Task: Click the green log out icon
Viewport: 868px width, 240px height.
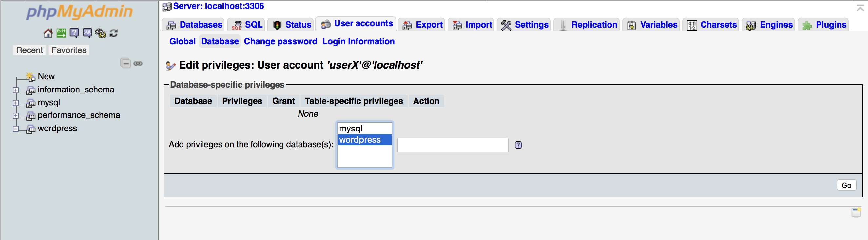Action: pyautogui.click(x=61, y=33)
